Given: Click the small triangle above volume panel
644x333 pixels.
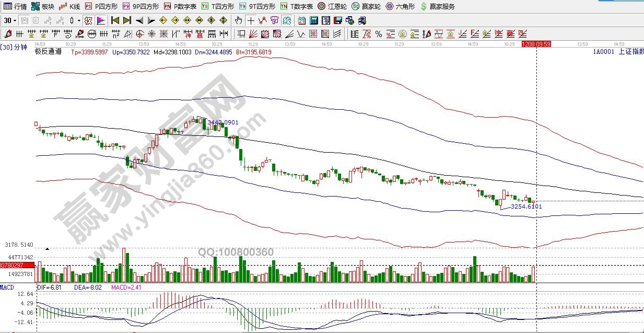Looking at the screenshot, I should pyautogui.click(x=48, y=249).
